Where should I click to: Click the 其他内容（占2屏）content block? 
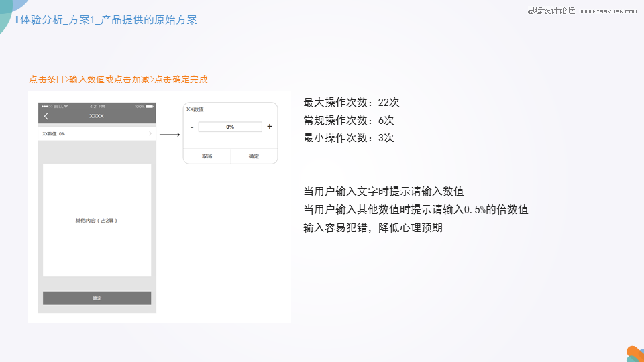[97, 220]
